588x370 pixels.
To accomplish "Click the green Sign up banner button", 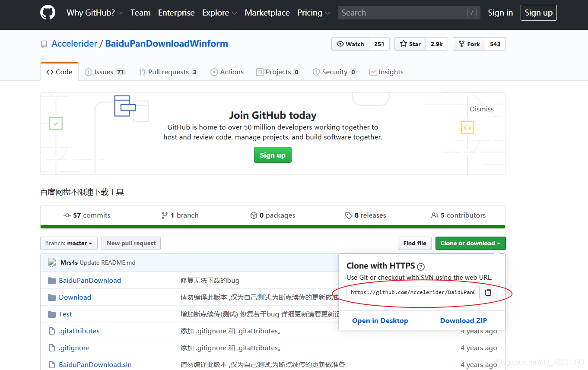I will pyautogui.click(x=273, y=155).
